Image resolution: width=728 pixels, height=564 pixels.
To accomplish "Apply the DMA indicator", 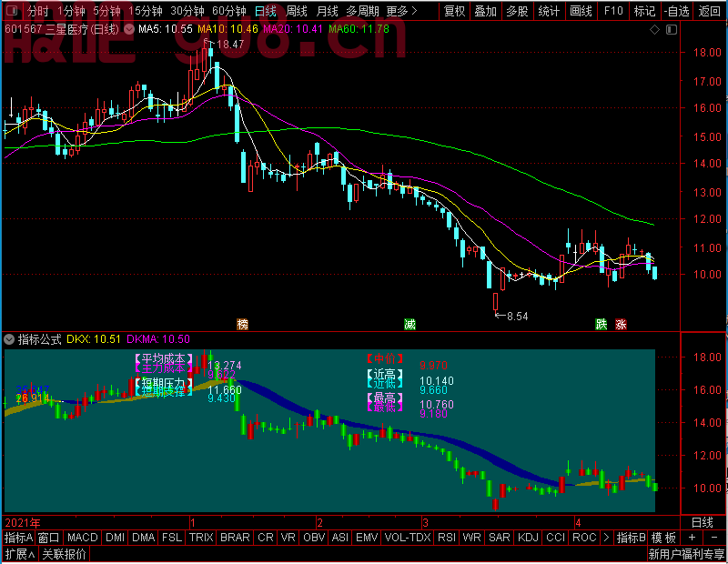I will (144, 537).
